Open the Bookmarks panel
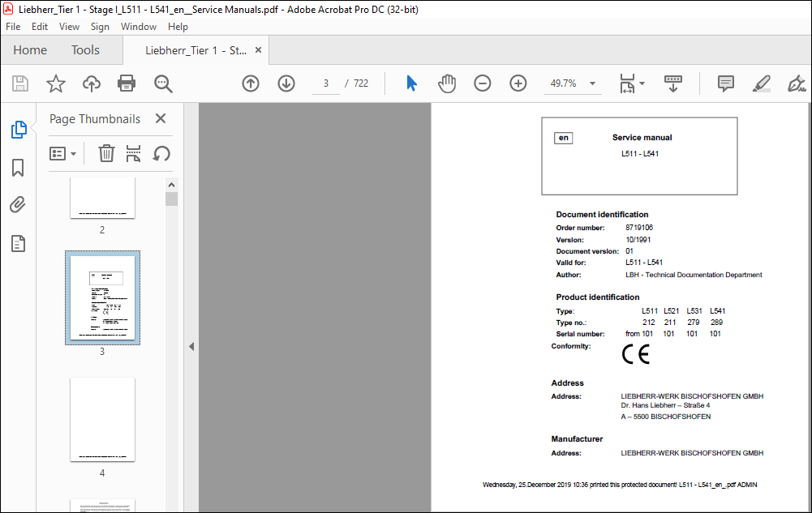 (18, 168)
